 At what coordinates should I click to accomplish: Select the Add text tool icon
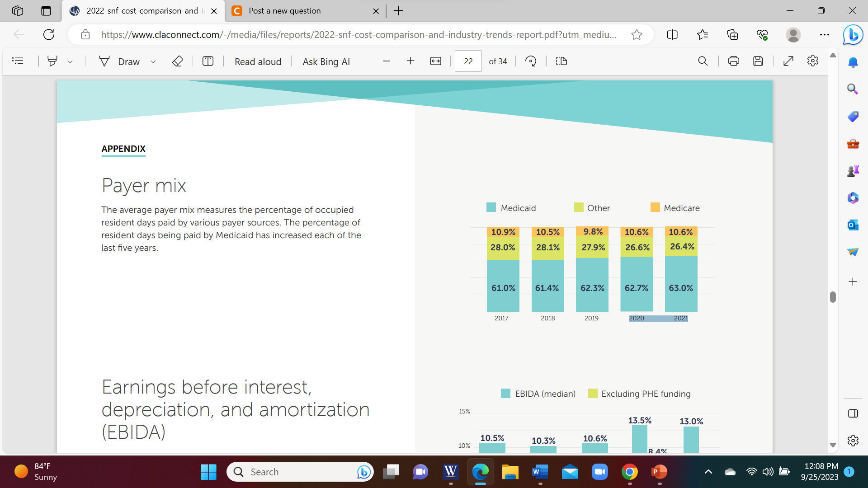tap(208, 61)
